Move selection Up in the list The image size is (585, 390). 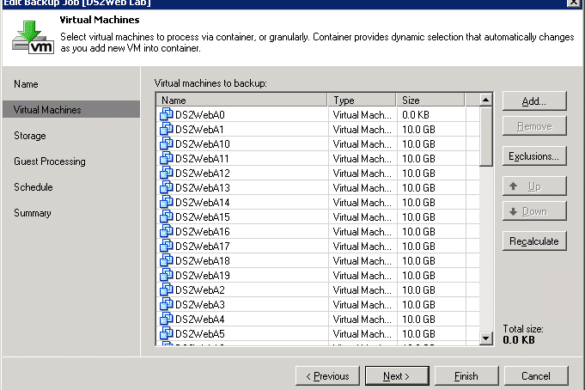tap(534, 186)
